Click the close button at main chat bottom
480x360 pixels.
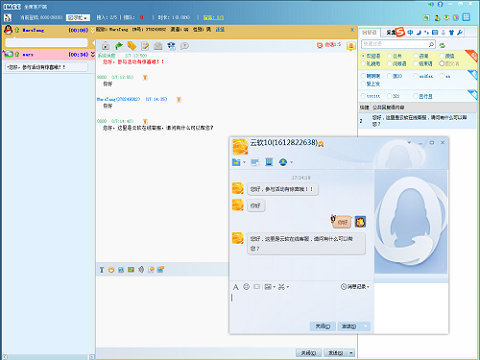(x=309, y=353)
